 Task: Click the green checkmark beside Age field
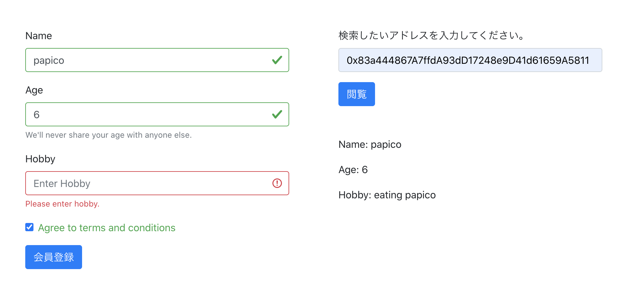(x=277, y=114)
